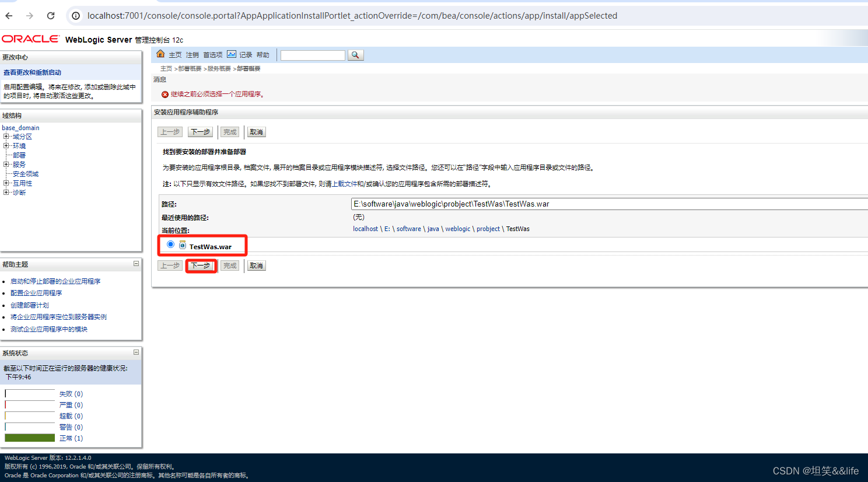Screen dimensions: 868x482
Task: Click software in the current location path
Action: [x=408, y=229]
